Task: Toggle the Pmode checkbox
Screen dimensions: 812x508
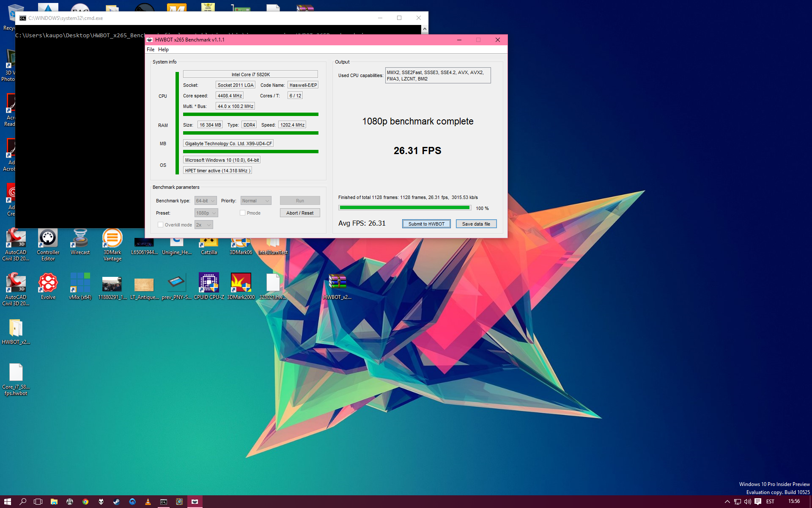Action: [242, 213]
